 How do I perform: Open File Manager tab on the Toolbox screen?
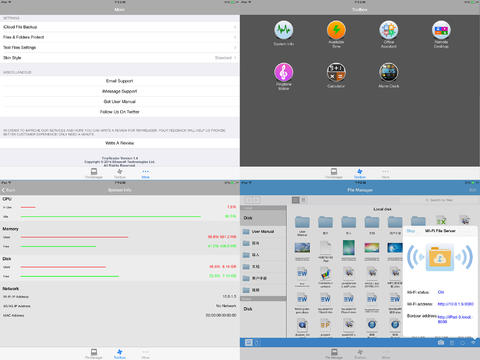tap(334, 173)
